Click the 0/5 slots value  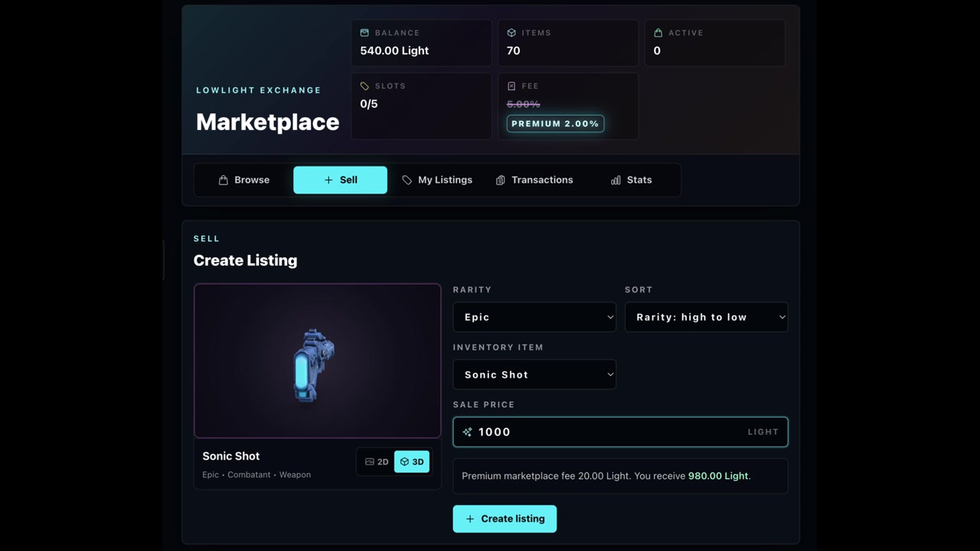click(x=369, y=103)
